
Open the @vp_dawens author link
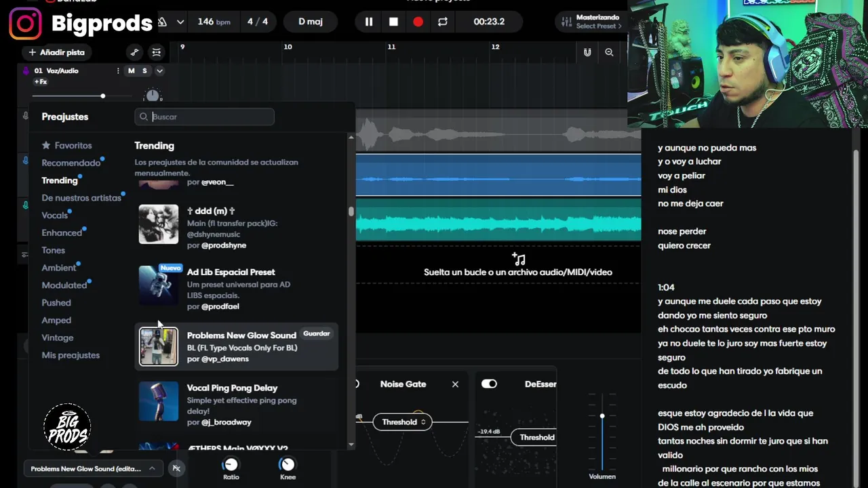[225, 359]
